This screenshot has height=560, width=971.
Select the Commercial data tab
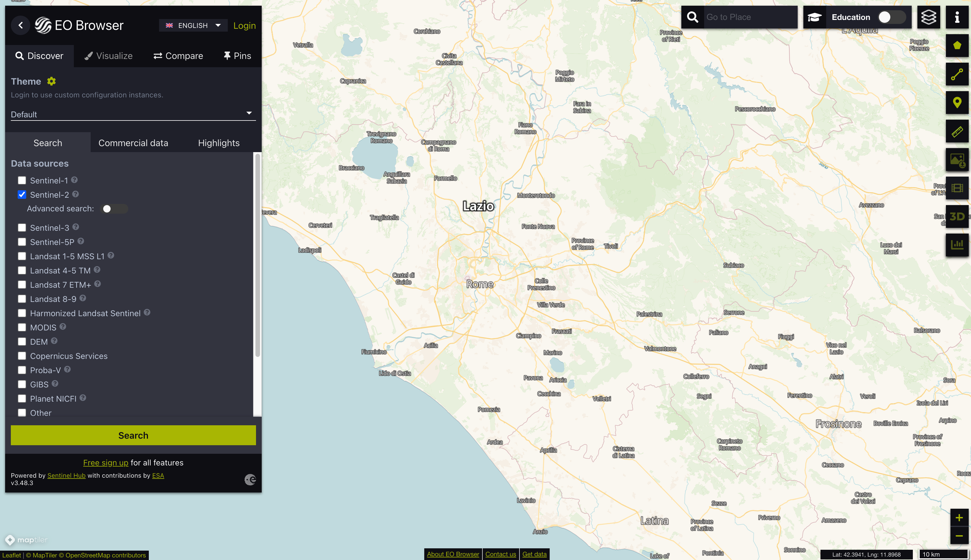click(133, 143)
